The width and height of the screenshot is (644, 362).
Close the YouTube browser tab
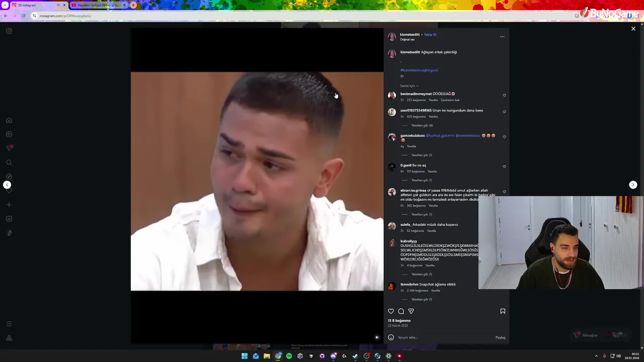pyautogui.click(x=125, y=5)
